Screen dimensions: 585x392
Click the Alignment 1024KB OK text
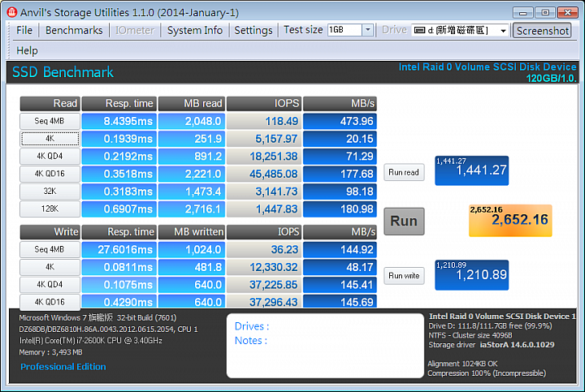462,364
